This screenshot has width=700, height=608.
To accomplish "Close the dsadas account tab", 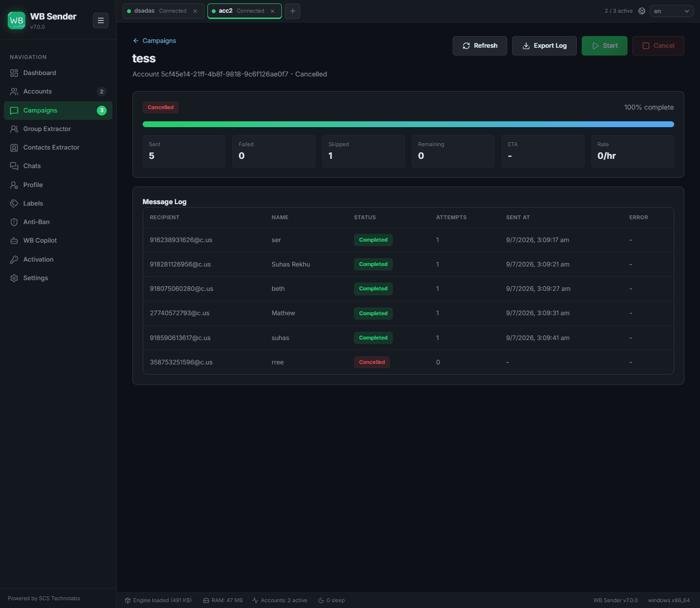I will coord(195,11).
